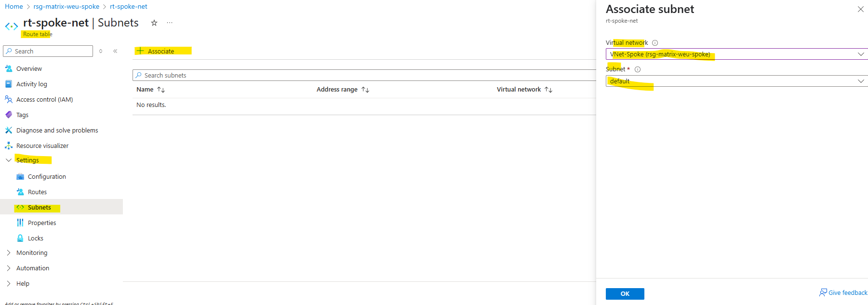Sort by Virtual network using the arrows
The image size is (868, 305).
pos(548,90)
